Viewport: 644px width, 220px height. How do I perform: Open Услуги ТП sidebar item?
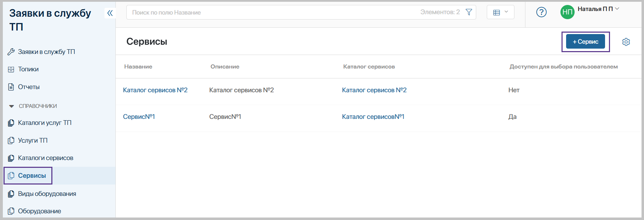pyautogui.click(x=33, y=141)
